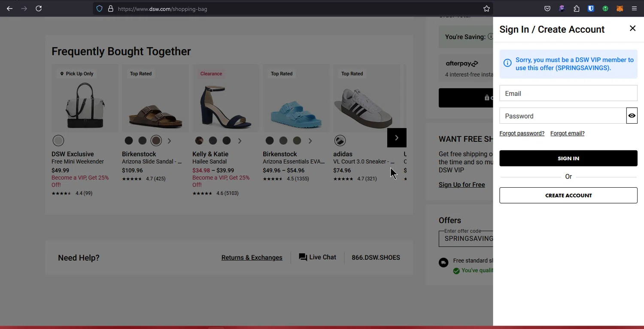This screenshot has height=329, width=644.
Task: Click the adidas brand name
Action: click(x=343, y=154)
